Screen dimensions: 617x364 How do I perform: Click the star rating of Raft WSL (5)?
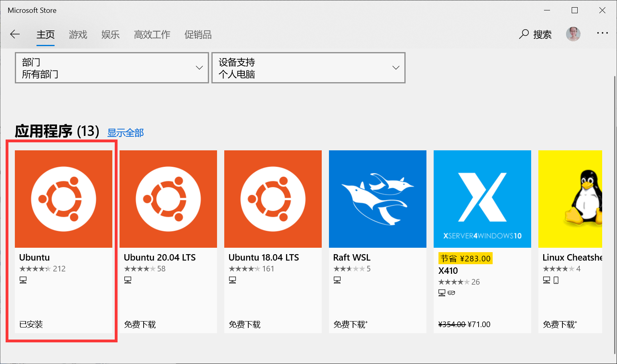(x=349, y=269)
